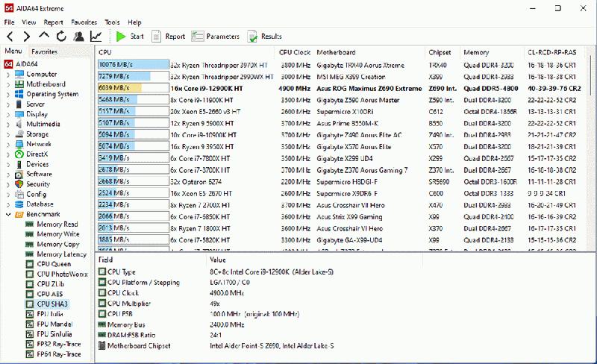This screenshot has width=597, height=364.
Task: Click the Forward navigation arrow
Action: click(26, 36)
